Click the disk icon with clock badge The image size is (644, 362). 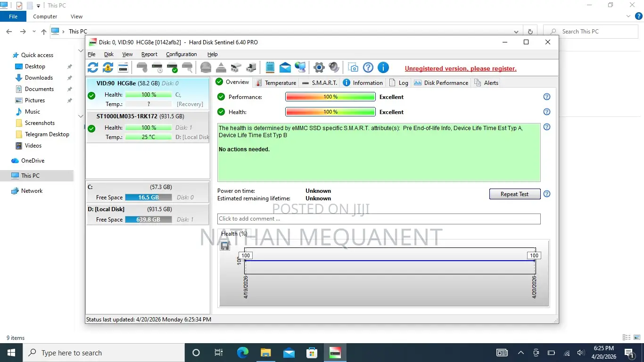coord(157,67)
